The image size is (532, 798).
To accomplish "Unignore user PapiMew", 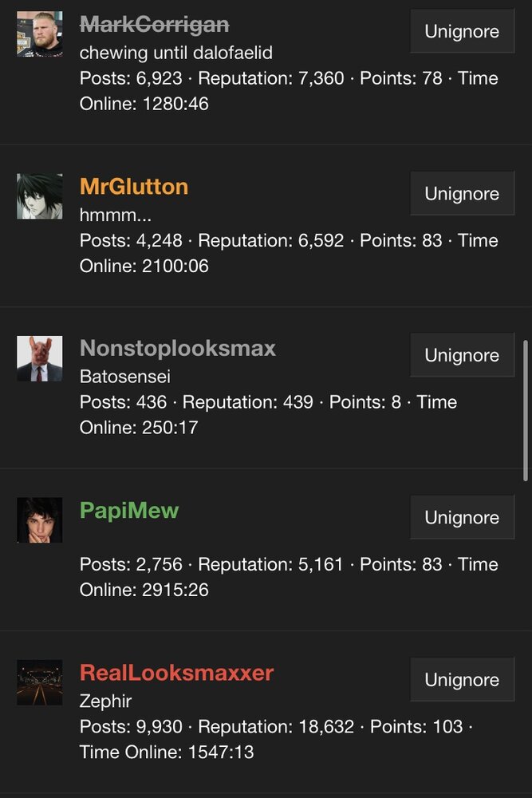I will [x=463, y=518].
